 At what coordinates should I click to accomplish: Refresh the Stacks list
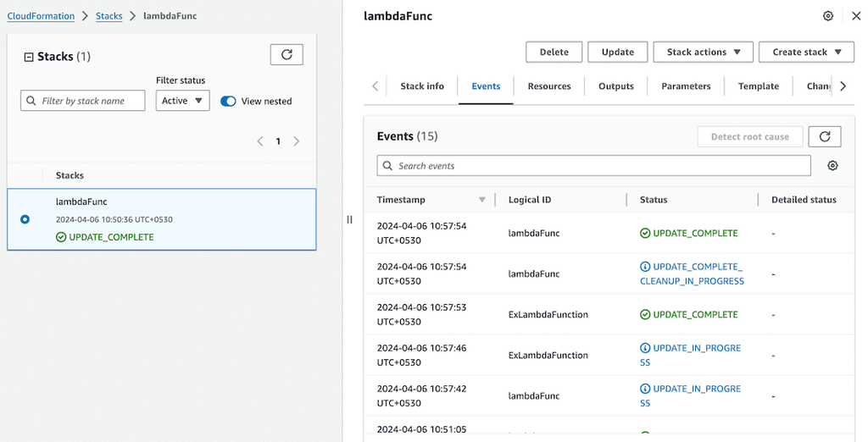click(x=287, y=55)
